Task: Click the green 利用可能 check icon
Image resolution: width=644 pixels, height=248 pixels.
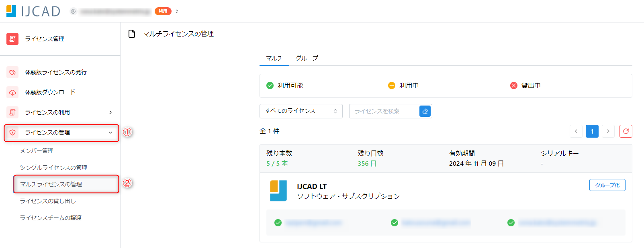Action: pyautogui.click(x=270, y=85)
